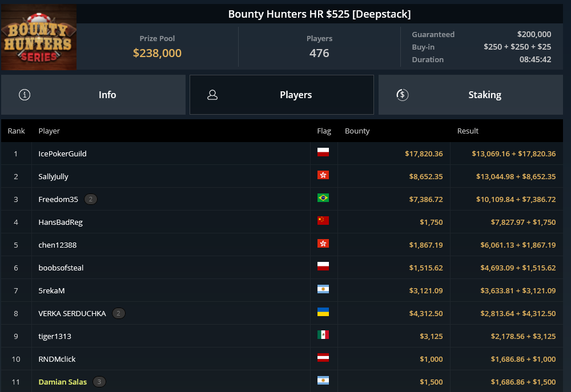Click Damian Salas's Argentina flag

coord(323,381)
